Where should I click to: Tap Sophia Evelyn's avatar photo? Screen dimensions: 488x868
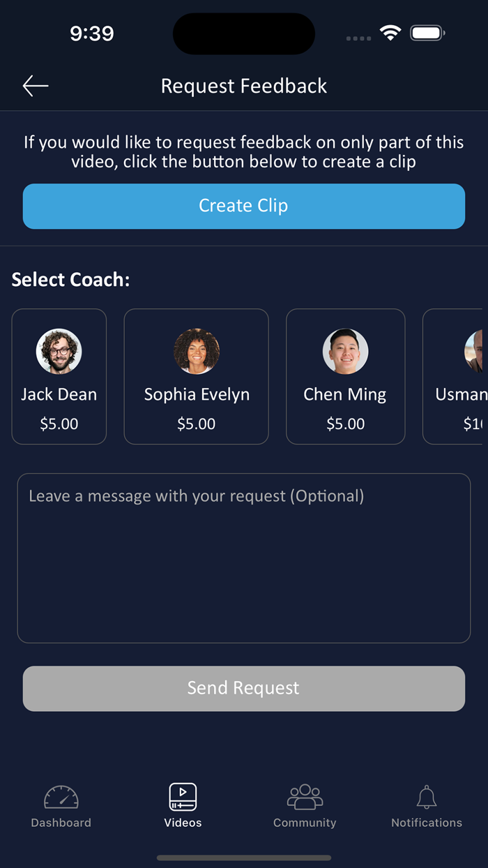[x=196, y=351]
